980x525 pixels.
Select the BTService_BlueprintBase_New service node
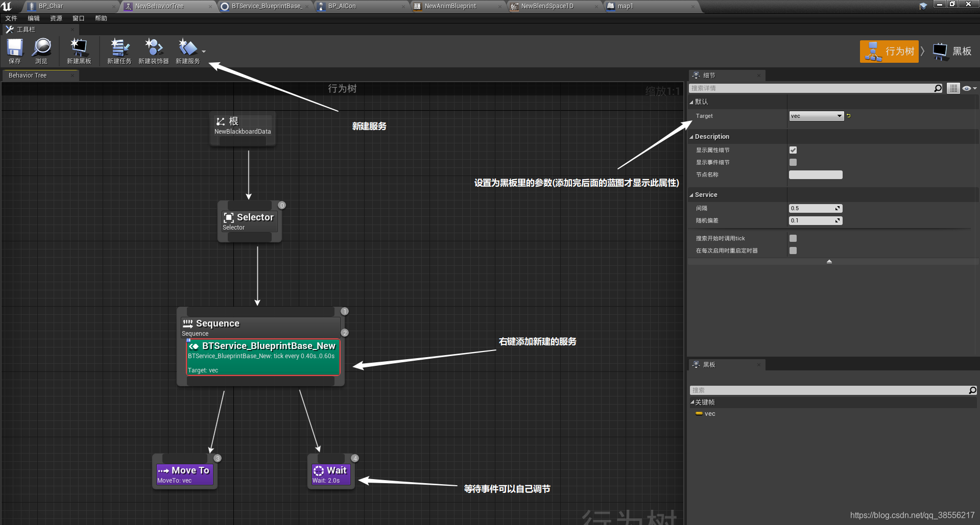click(263, 357)
